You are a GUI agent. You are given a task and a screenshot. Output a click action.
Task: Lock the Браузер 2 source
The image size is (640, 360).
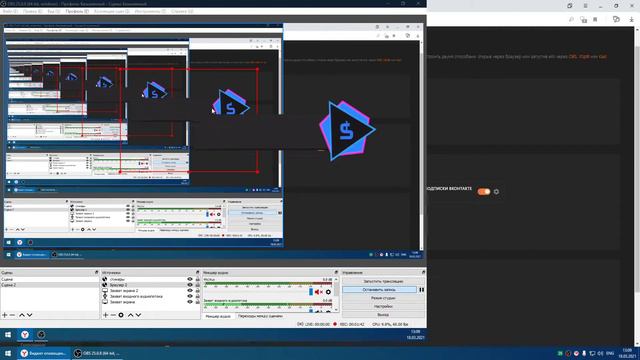click(198, 285)
